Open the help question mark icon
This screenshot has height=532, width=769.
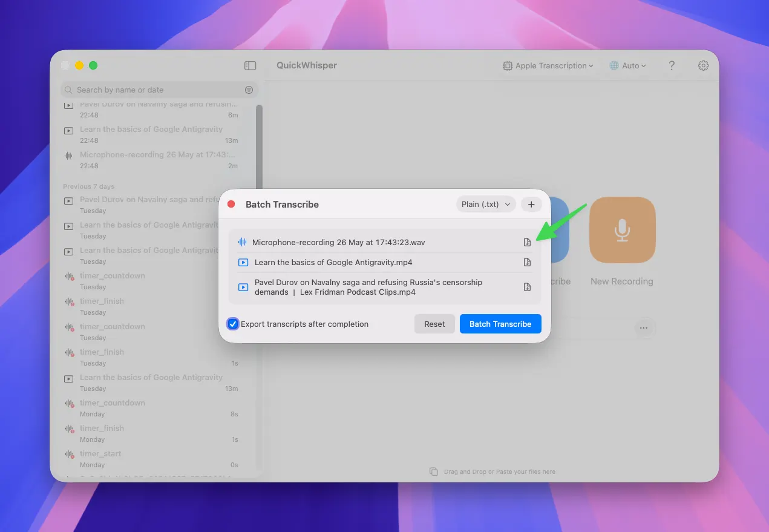point(672,65)
